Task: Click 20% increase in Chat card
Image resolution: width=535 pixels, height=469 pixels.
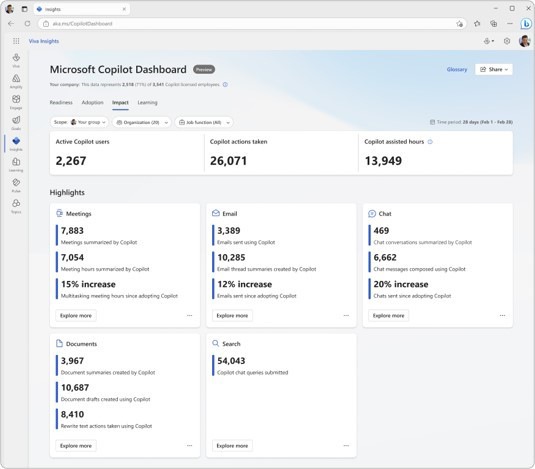Action: (401, 284)
